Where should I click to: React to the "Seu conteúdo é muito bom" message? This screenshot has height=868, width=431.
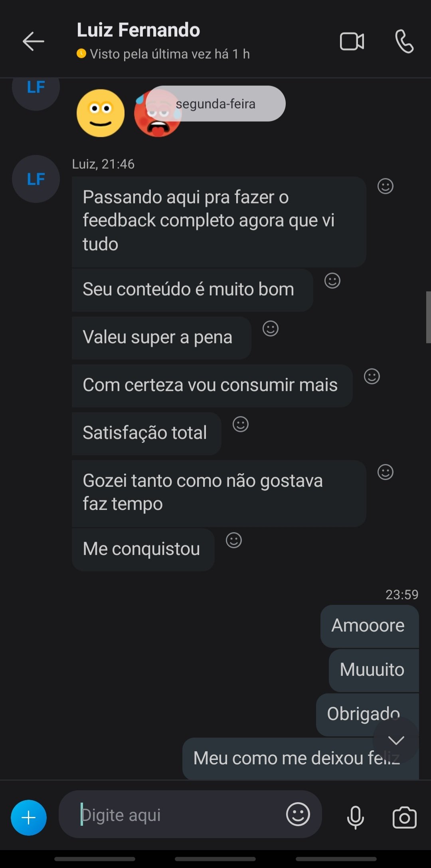(332, 281)
